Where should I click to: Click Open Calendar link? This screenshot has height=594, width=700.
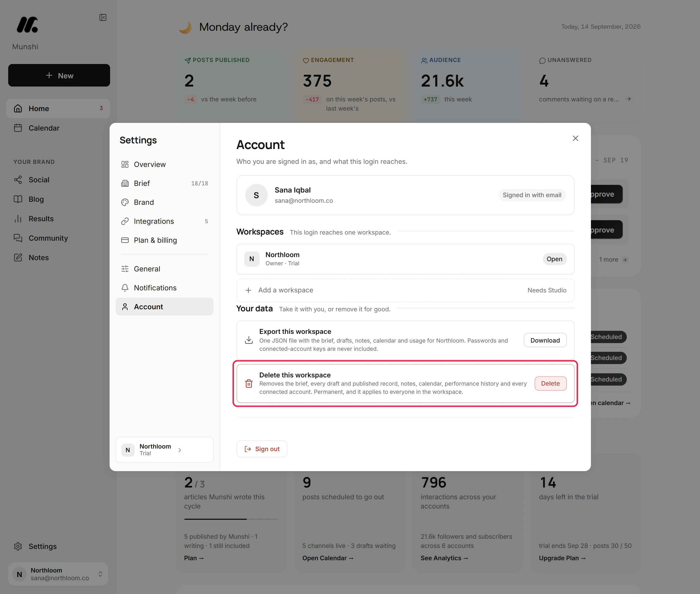(x=328, y=558)
